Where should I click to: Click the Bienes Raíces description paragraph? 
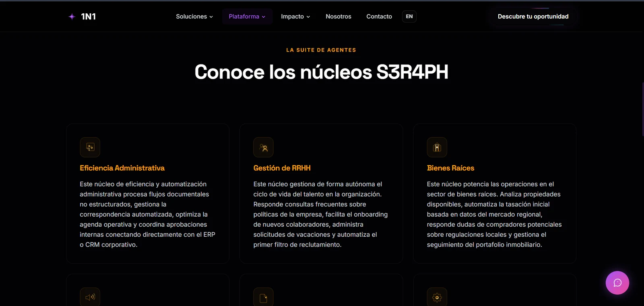click(x=494, y=214)
